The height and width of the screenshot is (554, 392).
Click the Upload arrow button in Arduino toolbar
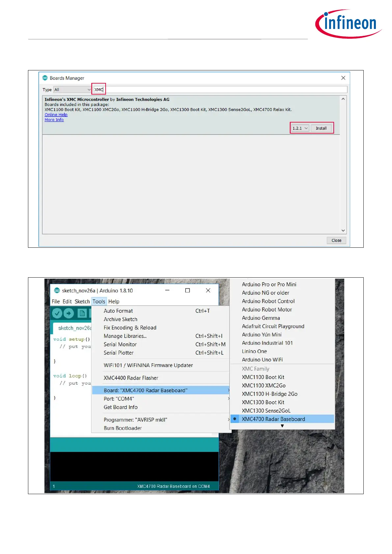pyautogui.click(x=68, y=314)
